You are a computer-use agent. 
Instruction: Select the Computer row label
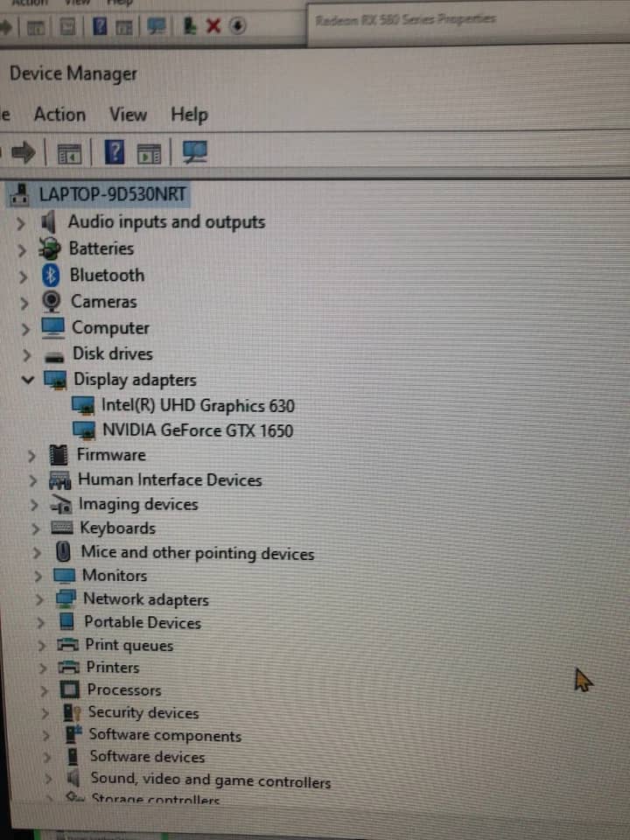tap(110, 328)
